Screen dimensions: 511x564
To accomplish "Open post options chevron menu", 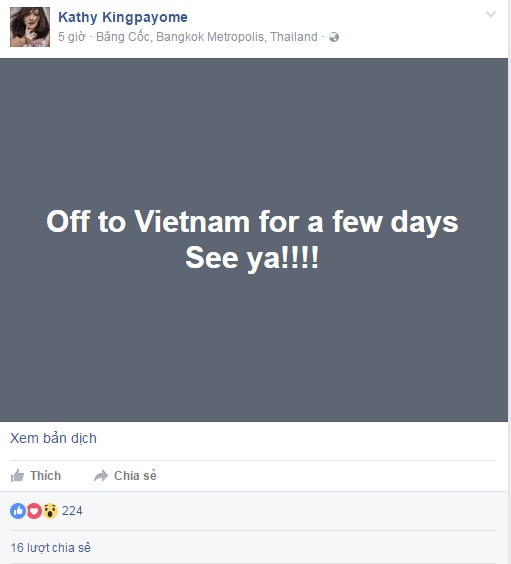I will (491, 14).
